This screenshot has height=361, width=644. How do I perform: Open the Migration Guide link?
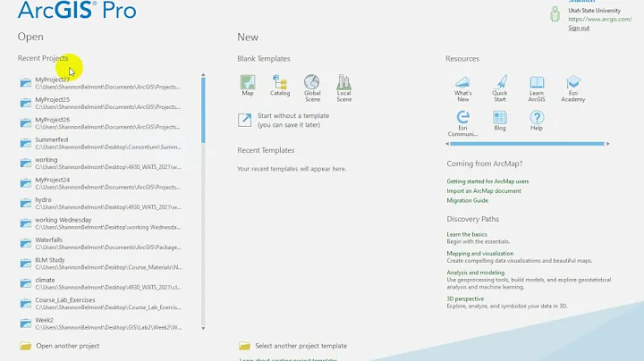[468, 200]
